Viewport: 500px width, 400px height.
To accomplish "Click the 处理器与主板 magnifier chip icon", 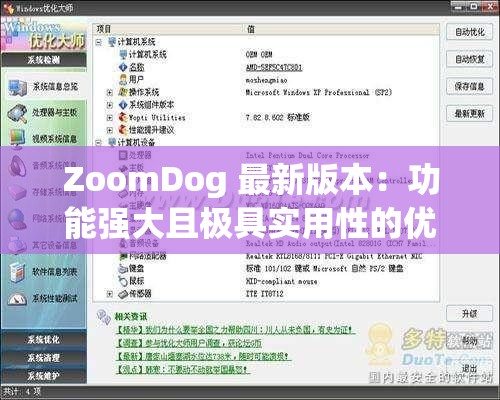I will [17, 113].
